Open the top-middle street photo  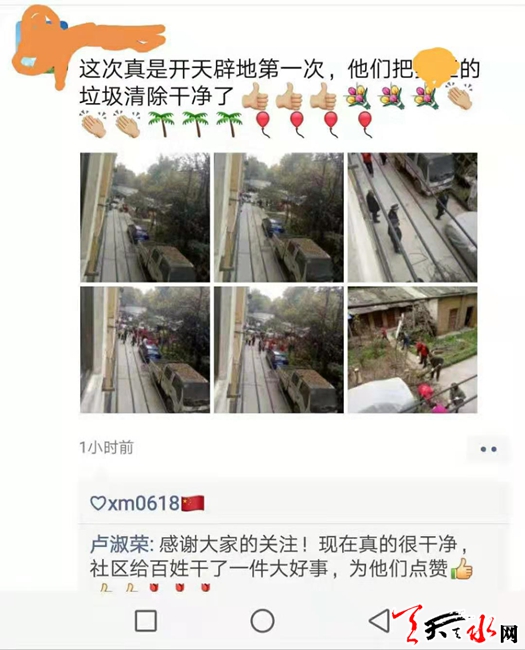click(x=279, y=217)
